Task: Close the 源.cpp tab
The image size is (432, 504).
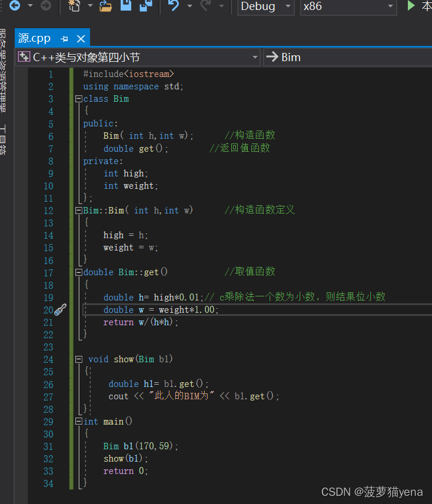Action: click(81, 39)
